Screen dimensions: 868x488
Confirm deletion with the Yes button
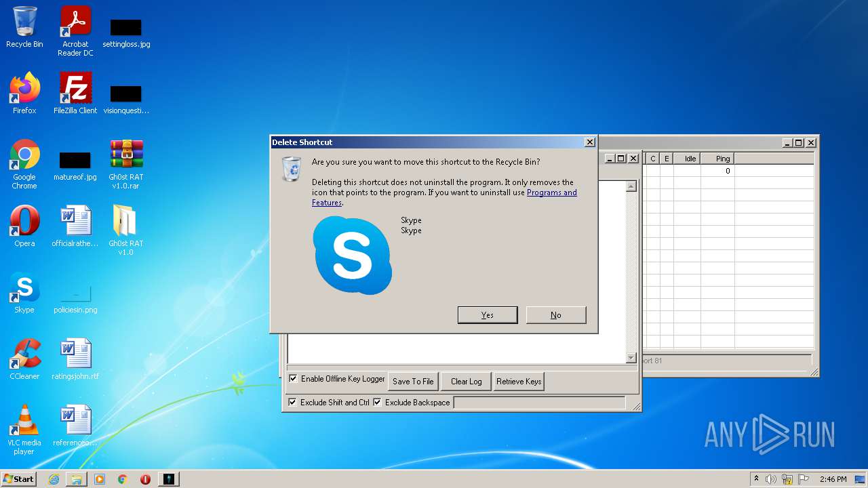click(488, 315)
